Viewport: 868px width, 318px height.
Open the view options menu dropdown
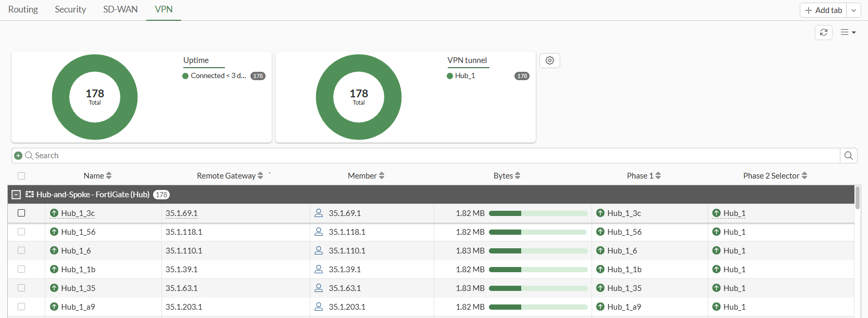[x=848, y=32]
